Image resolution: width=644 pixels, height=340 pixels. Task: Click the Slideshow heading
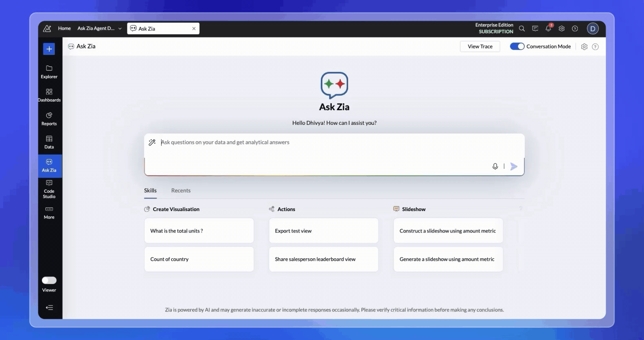click(x=414, y=209)
